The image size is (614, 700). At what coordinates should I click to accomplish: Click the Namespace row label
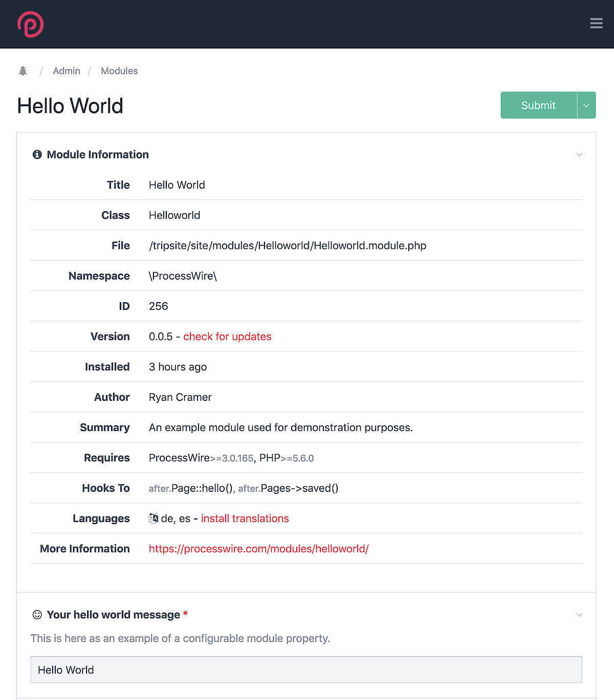coord(99,276)
